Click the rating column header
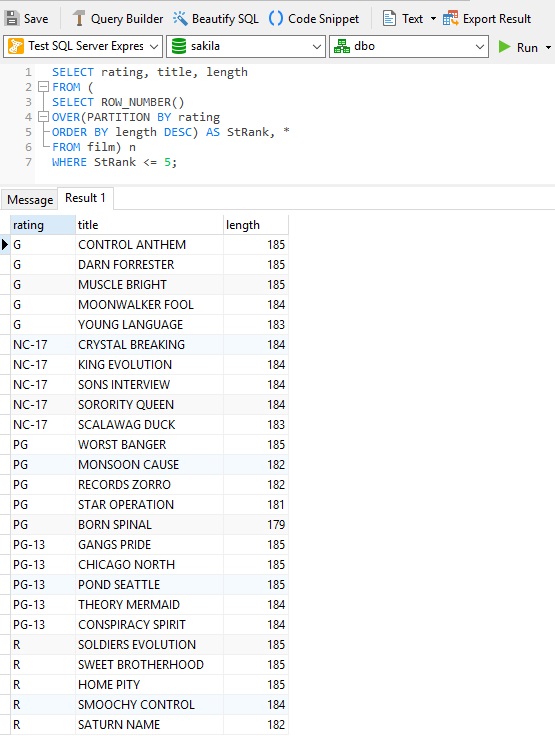Image resolution: width=555 pixels, height=736 pixels. point(43,225)
